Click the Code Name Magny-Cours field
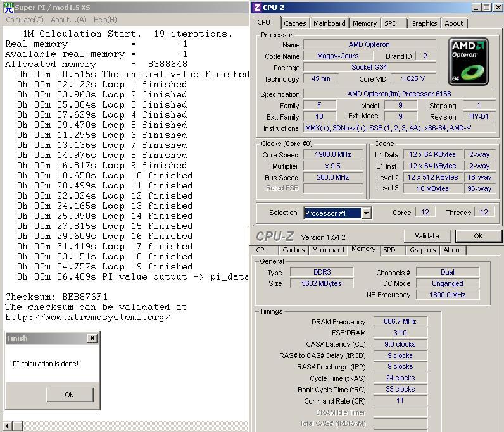Viewport: 504px width, 432px height. (338, 56)
